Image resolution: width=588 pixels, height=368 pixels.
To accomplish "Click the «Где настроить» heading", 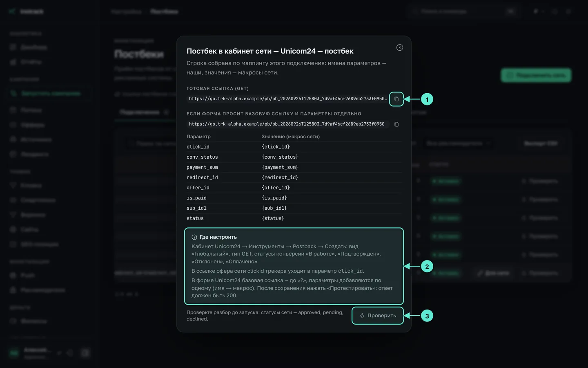I will tap(218, 237).
